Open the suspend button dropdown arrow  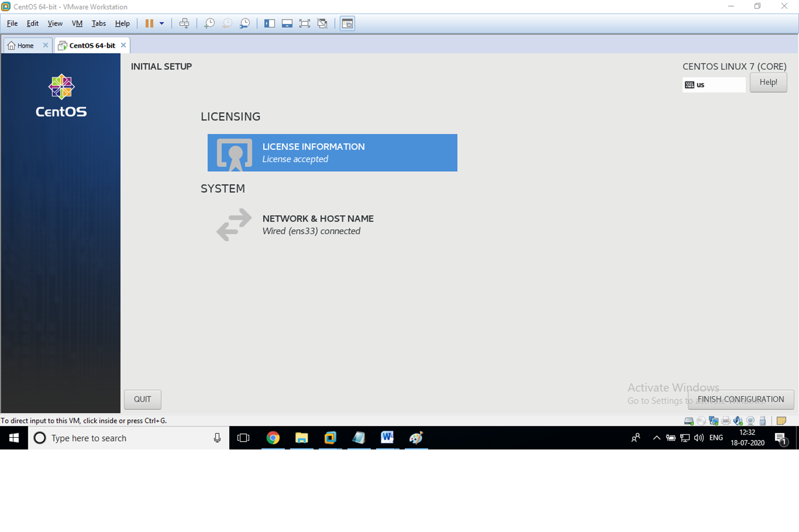(x=162, y=23)
